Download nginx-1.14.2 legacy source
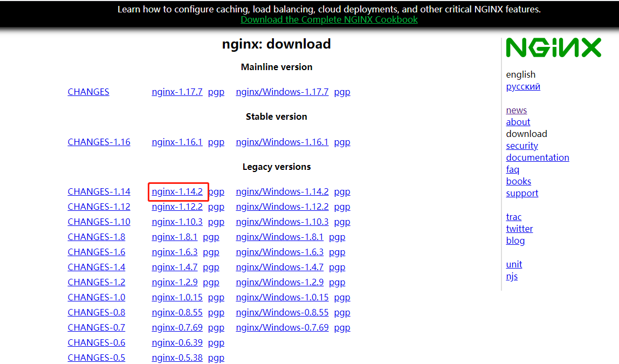619x364 pixels. click(177, 192)
